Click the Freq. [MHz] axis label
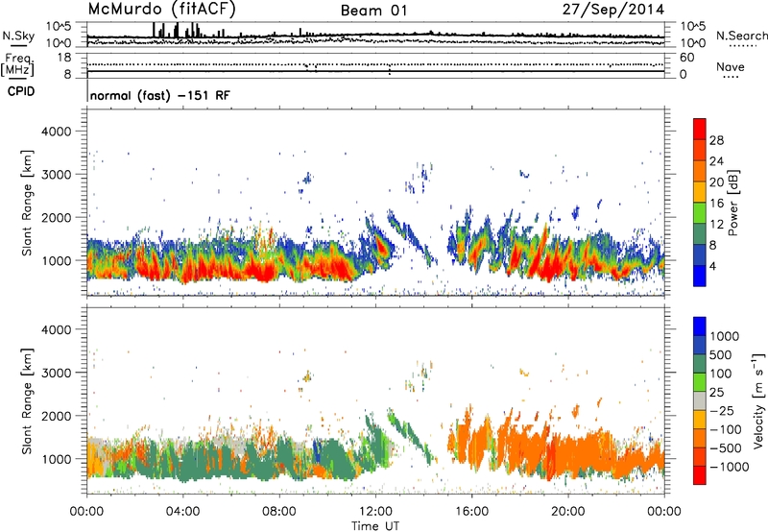The width and height of the screenshot is (768, 532). [17, 65]
